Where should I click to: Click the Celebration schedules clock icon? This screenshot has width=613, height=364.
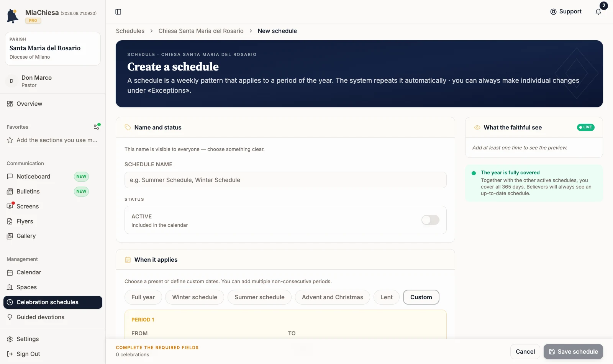click(x=10, y=302)
